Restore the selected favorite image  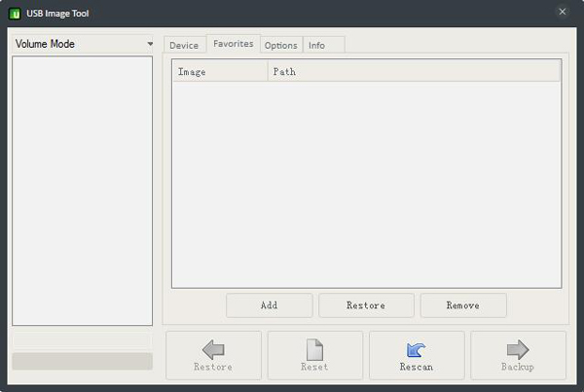pyautogui.click(x=366, y=305)
